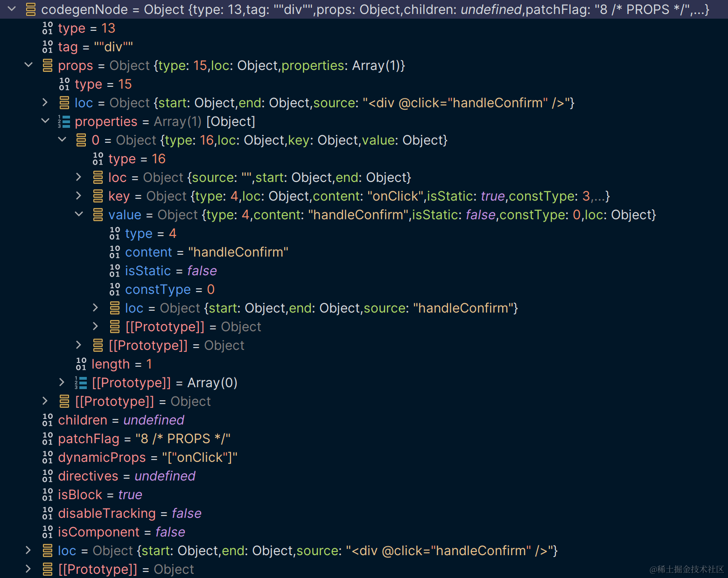Screen dimensions: 728x578
Task: Click object icon beside last [[Prototype]]
Action: pos(48,569)
